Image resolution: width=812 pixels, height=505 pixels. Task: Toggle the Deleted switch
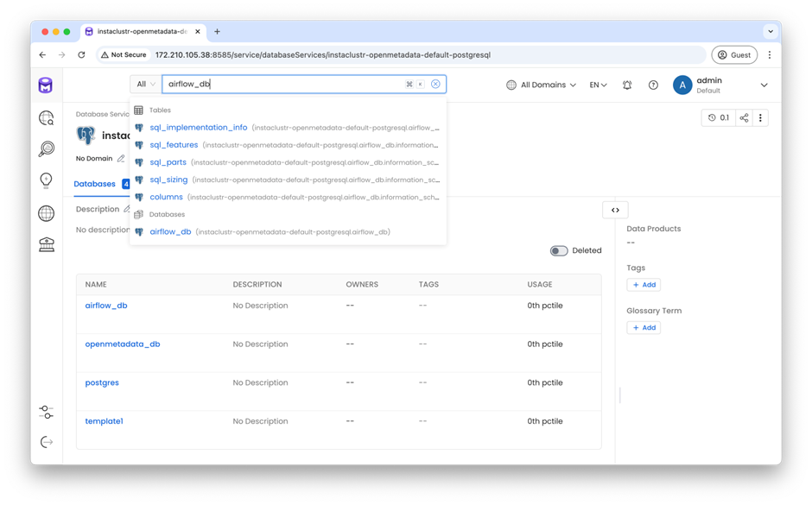click(559, 250)
